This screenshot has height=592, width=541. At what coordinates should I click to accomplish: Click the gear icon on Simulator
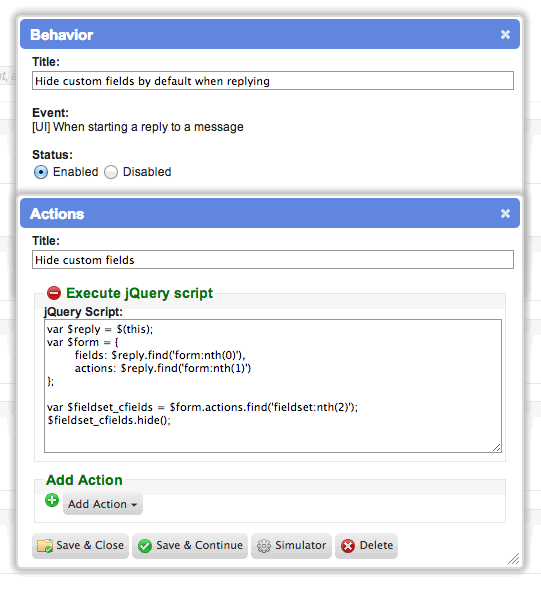coord(264,546)
